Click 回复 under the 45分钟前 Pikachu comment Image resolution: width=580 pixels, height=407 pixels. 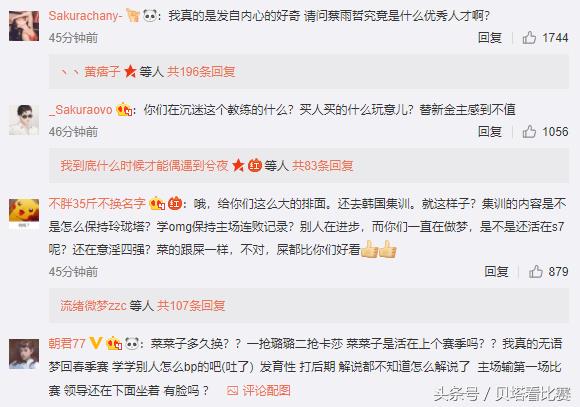(x=496, y=271)
